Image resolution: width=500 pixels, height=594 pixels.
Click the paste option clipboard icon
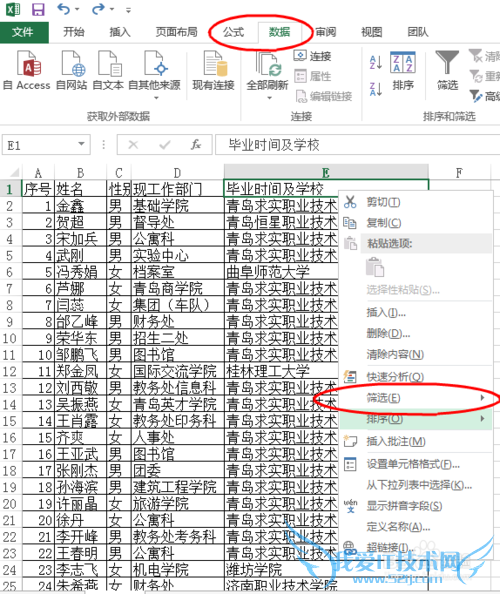[x=375, y=267]
